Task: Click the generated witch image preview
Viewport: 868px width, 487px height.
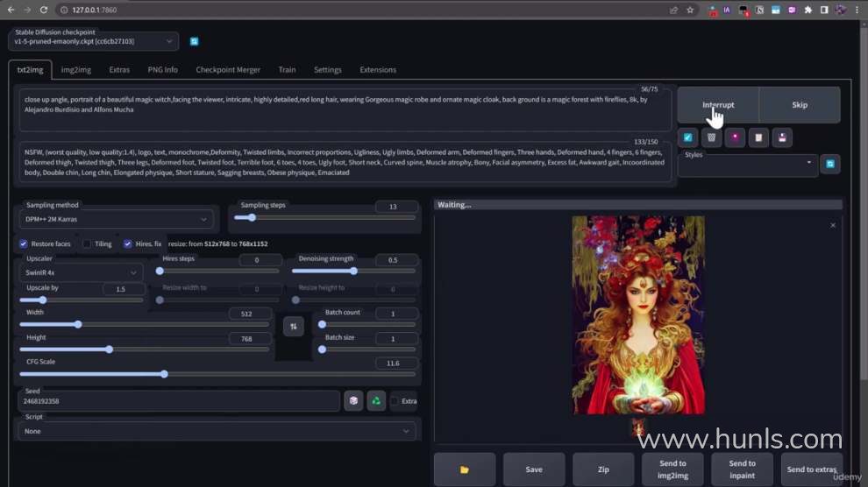Action: click(x=638, y=315)
